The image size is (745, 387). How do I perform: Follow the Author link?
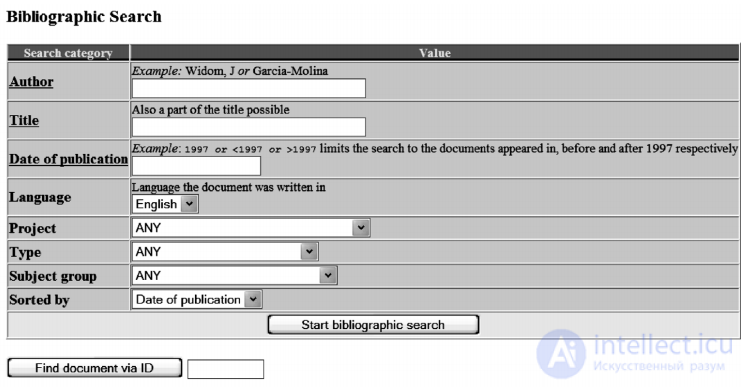click(x=31, y=82)
